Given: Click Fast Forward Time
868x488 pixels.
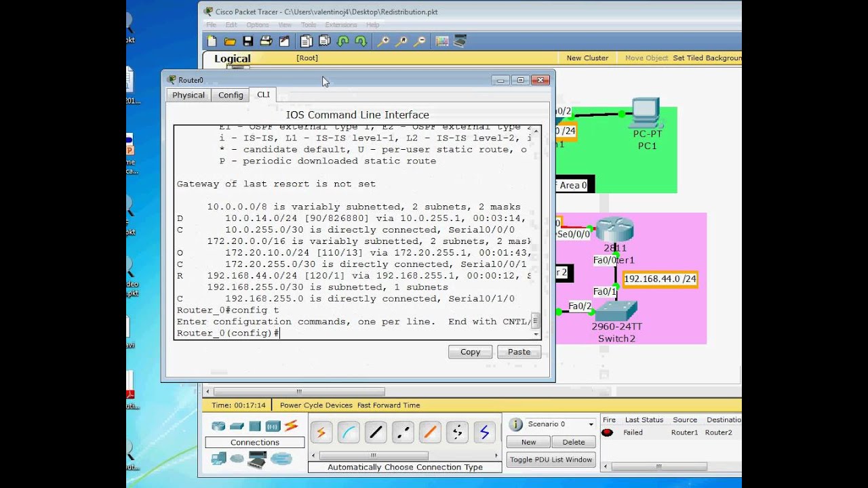Looking at the screenshot, I should [389, 405].
